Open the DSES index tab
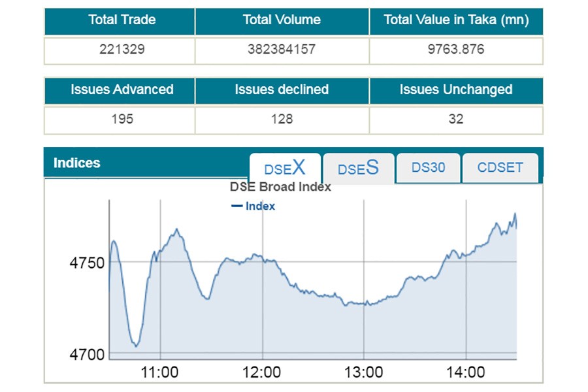Screen dimensions: 588x392 click(x=358, y=169)
